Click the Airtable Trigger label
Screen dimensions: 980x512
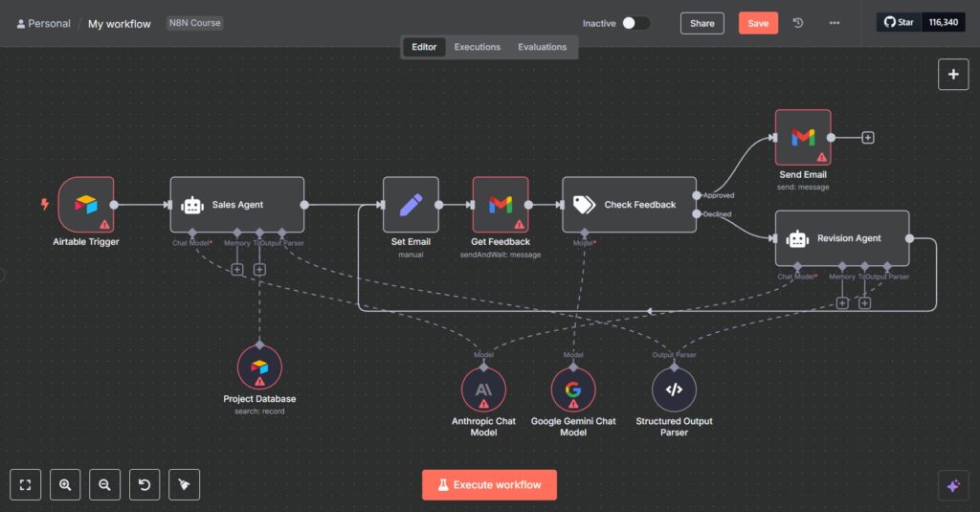[86, 241]
